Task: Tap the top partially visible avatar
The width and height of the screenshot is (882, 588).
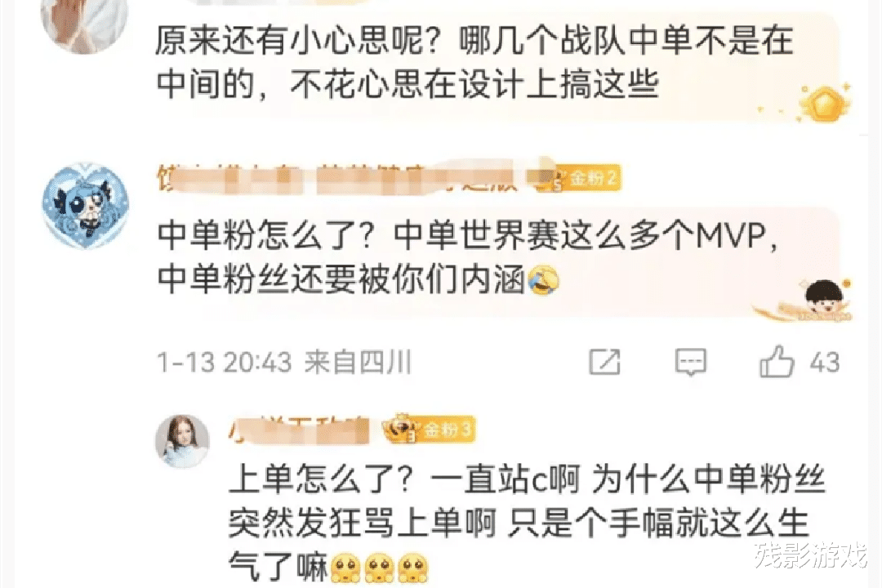Action: pyautogui.click(x=84, y=24)
